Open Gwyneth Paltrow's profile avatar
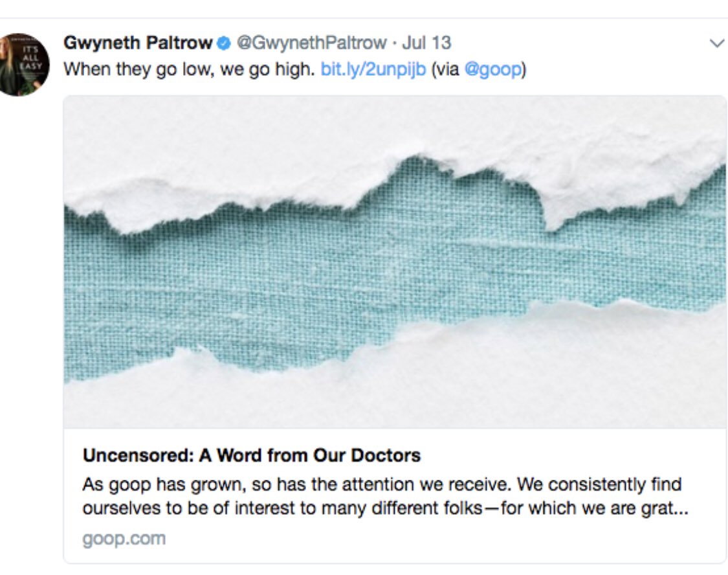 pos(23,65)
